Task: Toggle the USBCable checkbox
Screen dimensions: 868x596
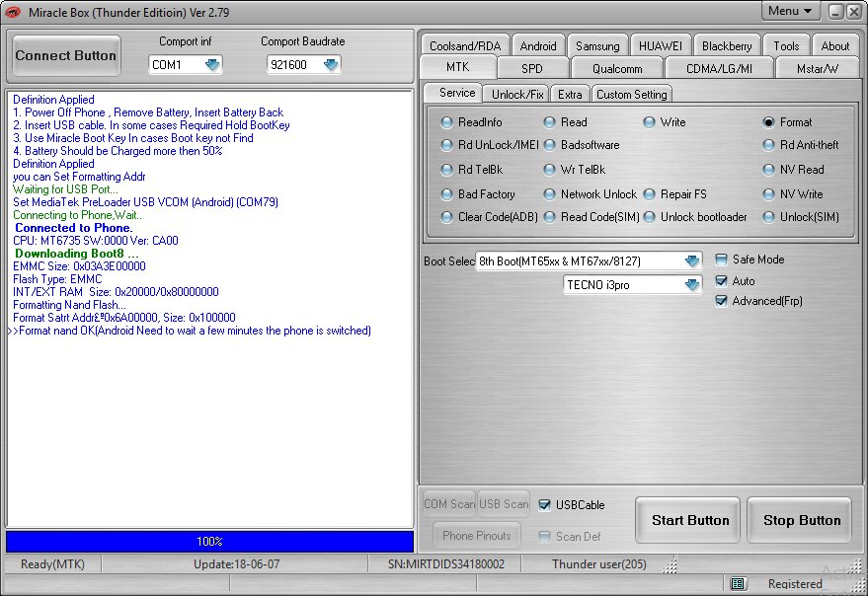Action: (545, 505)
